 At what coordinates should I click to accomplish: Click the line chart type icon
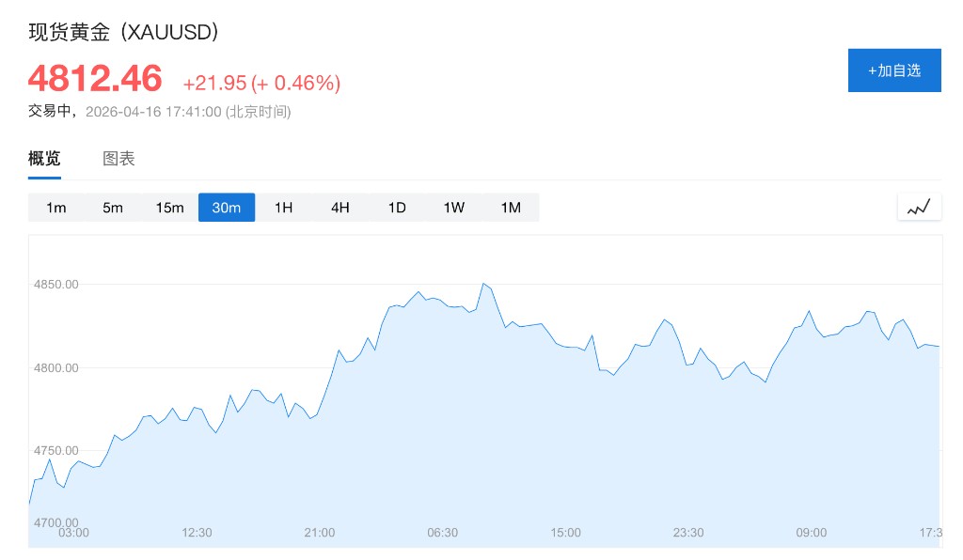coord(918,208)
